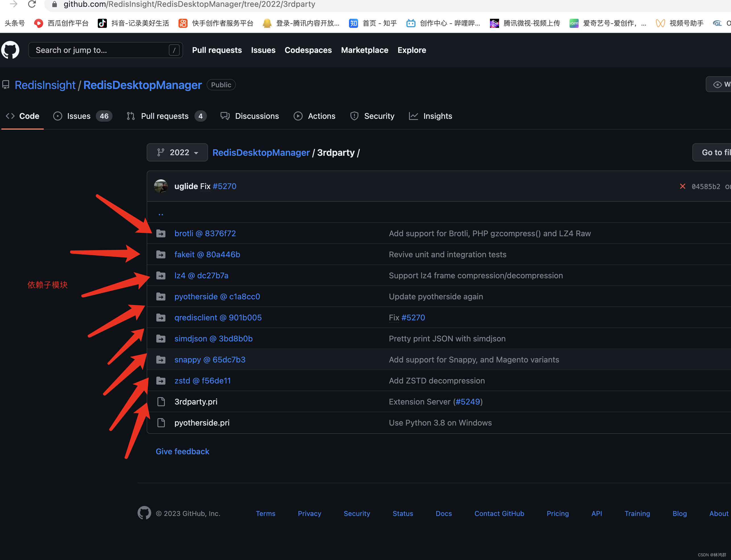Open the footer Docs link
This screenshot has height=560, width=731.
point(443,513)
